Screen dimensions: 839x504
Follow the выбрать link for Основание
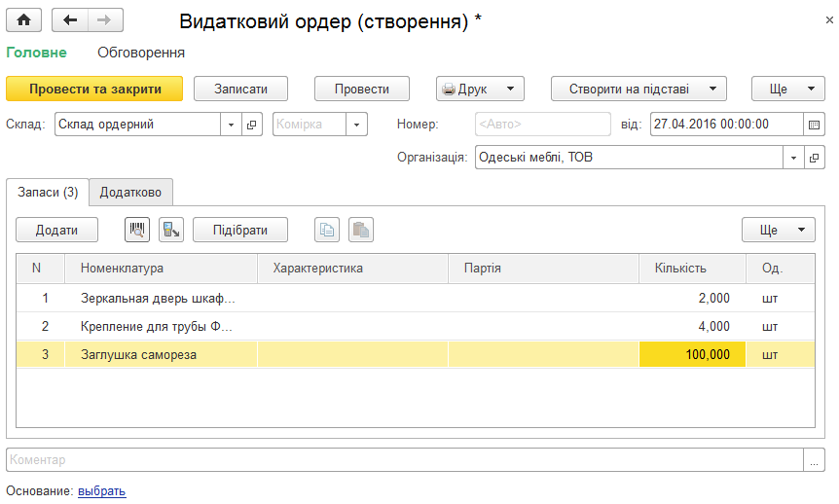tap(101, 490)
